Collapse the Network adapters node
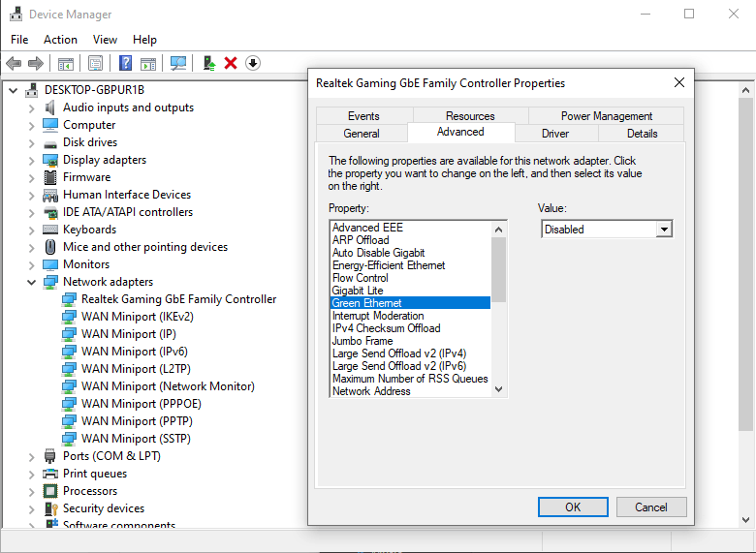Viewport: 756px width, 553px height. (x=31, y=282)
